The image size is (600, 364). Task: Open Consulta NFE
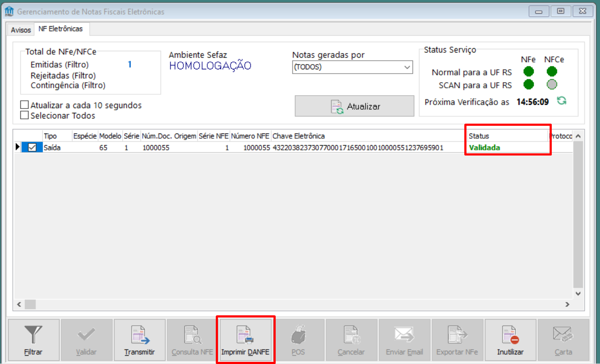(193, 339)
